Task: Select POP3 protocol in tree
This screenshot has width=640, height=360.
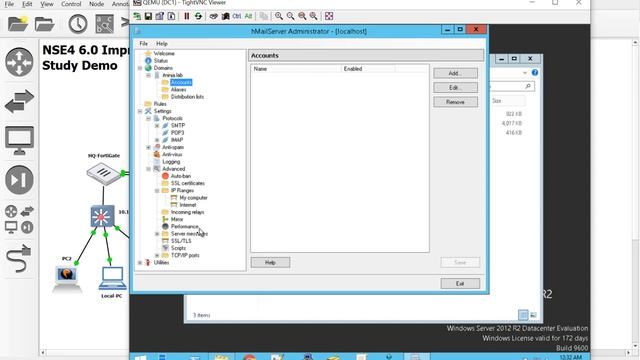Action: pos(178,133)
